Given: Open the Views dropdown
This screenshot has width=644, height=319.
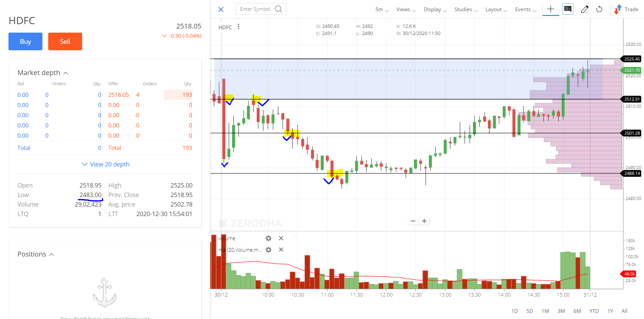Looking at the screenshot, I should (x=406, y=10).
